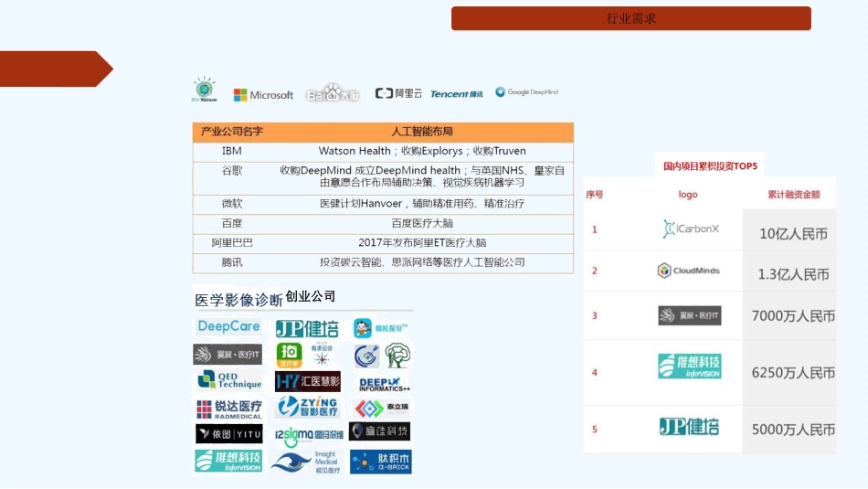Click the Microsoft logo
Image resolution: width=868 pixels, height=489 pixels.
click(x=263, y=95)
